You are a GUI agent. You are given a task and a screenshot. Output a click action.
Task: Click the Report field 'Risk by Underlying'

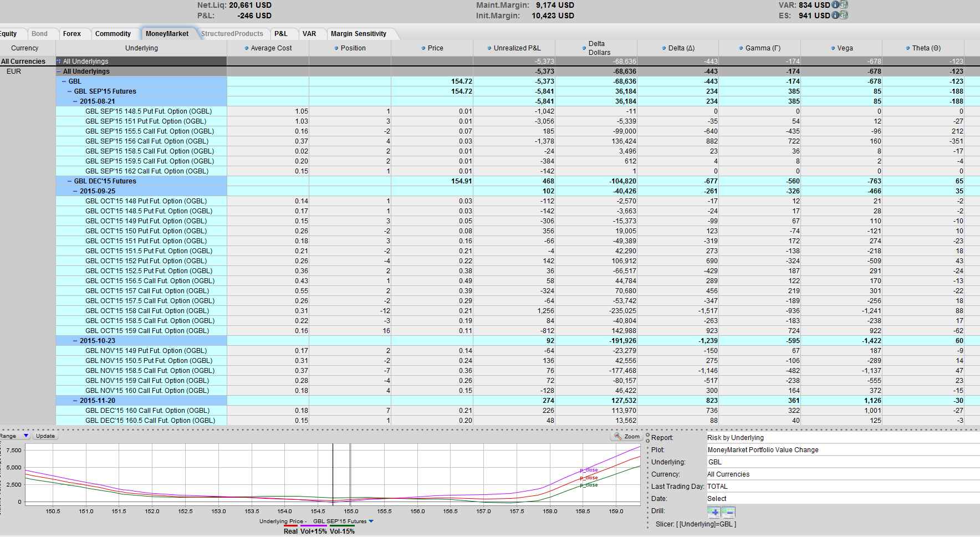[843, 438]
